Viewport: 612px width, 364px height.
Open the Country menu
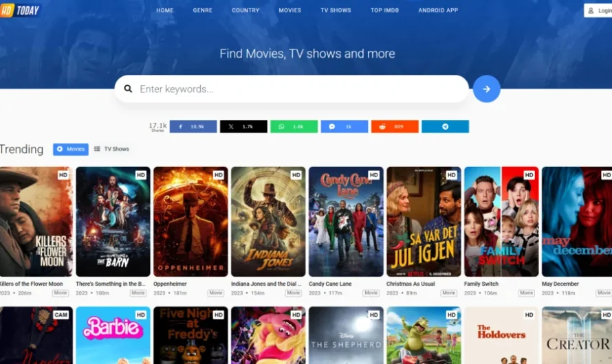(245, 10)
